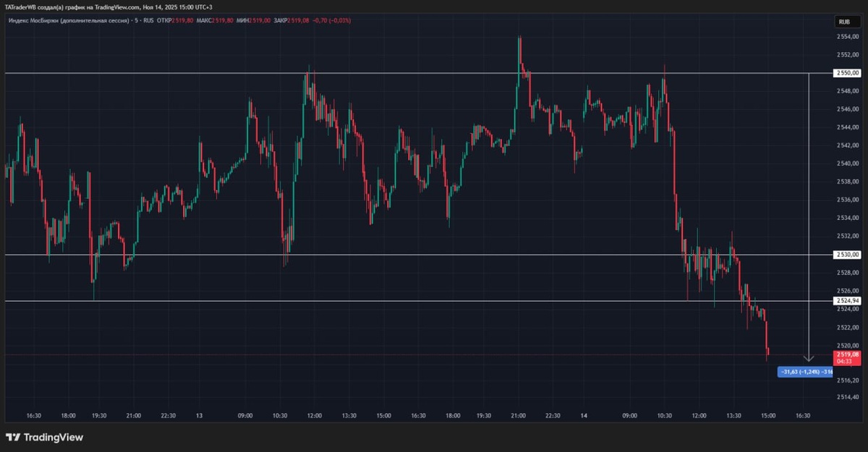
Task: Click the МИН value 2 519,00
Action: tap(259, 20)
